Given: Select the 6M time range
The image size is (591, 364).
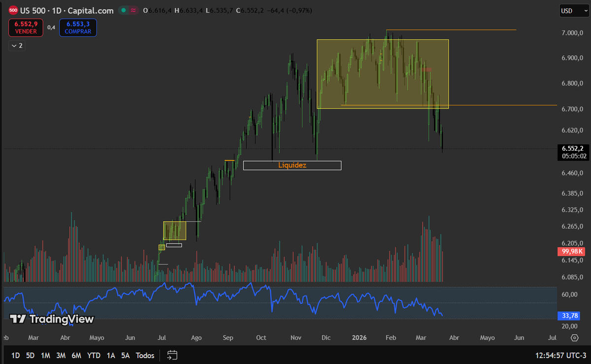Looking at the screenshot, I should pyautogui.click(x=76, y=356).
